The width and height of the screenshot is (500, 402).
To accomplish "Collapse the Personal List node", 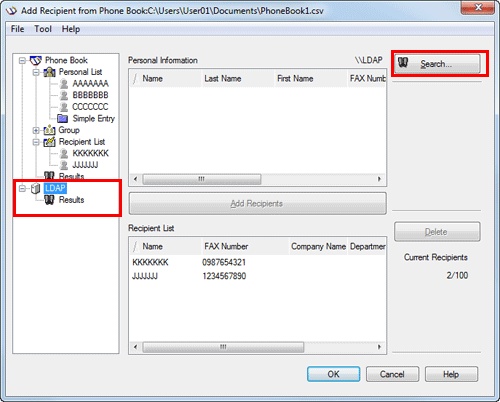I will pos(36,72).
